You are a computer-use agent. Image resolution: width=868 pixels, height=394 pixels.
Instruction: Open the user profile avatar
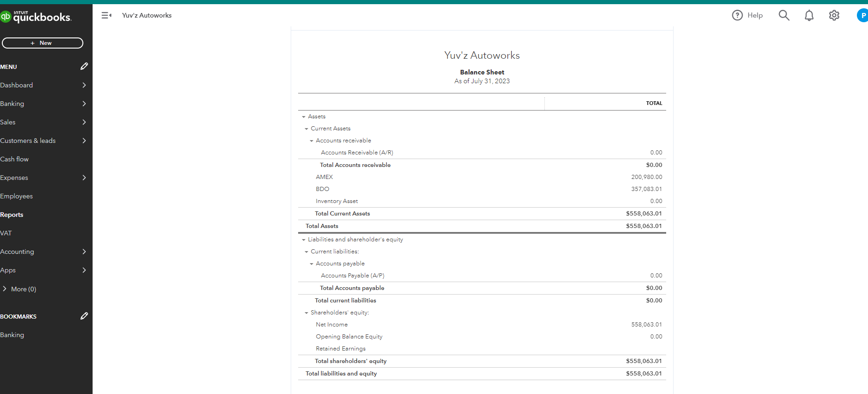tap(862, 15)
